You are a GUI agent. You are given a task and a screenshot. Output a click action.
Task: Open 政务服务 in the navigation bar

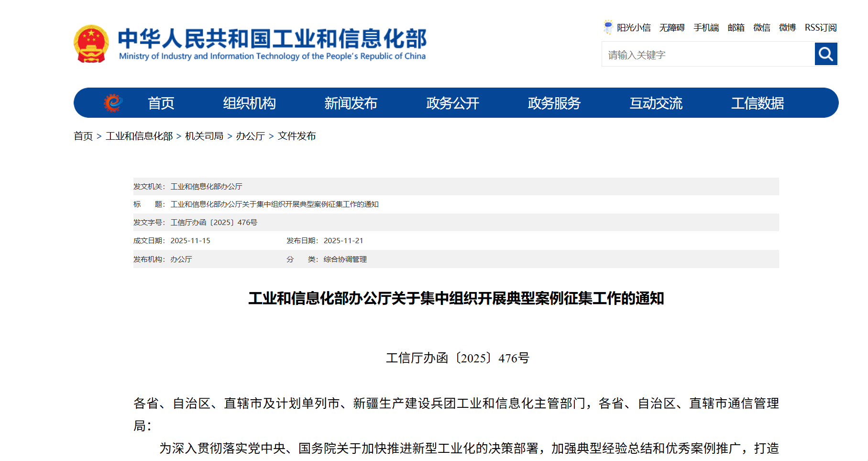[x=554, y=103]
